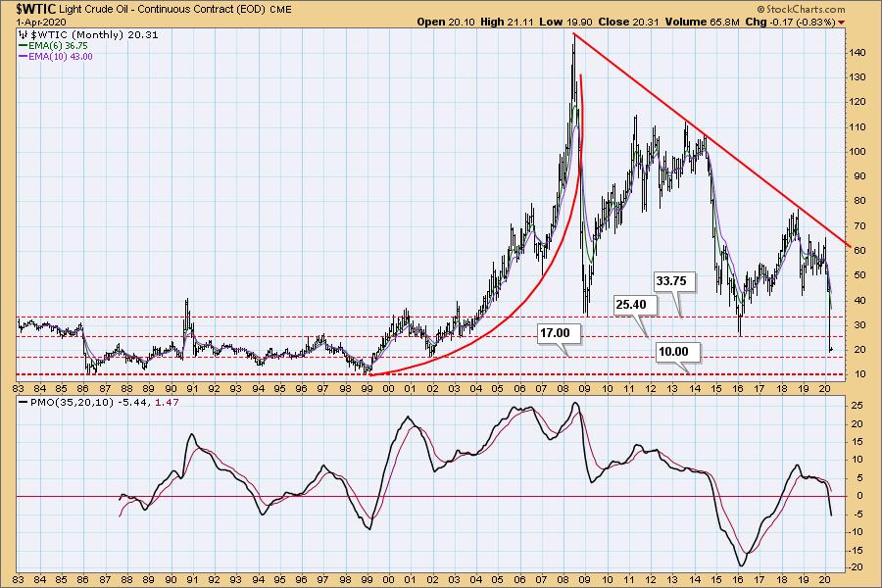This screenshot has height=588, width=882.
Task: Click the red down-arrow change indicator
Action: pos(842,23)
